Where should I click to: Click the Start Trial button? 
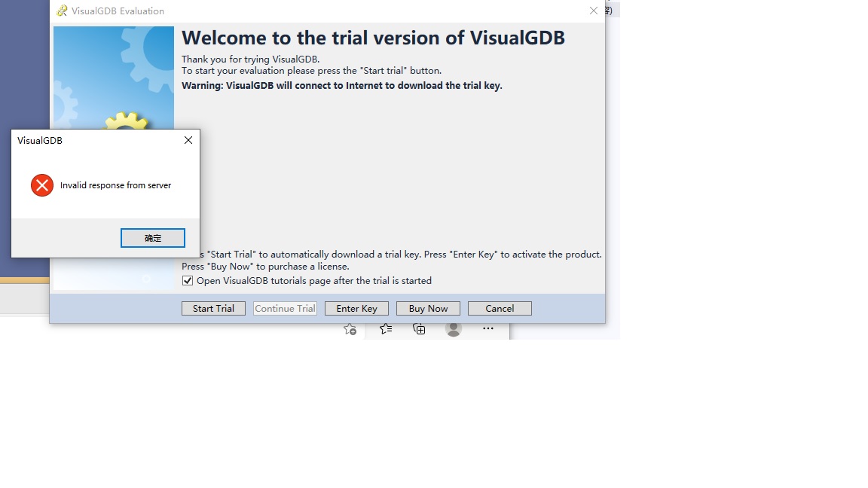[213, 308]
